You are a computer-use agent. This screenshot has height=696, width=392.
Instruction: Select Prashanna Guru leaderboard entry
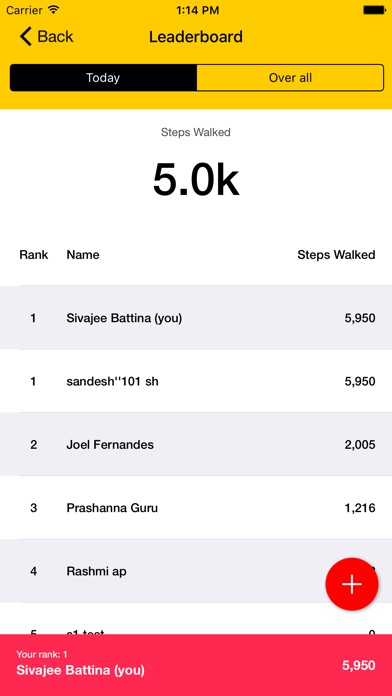click(196, 507)
